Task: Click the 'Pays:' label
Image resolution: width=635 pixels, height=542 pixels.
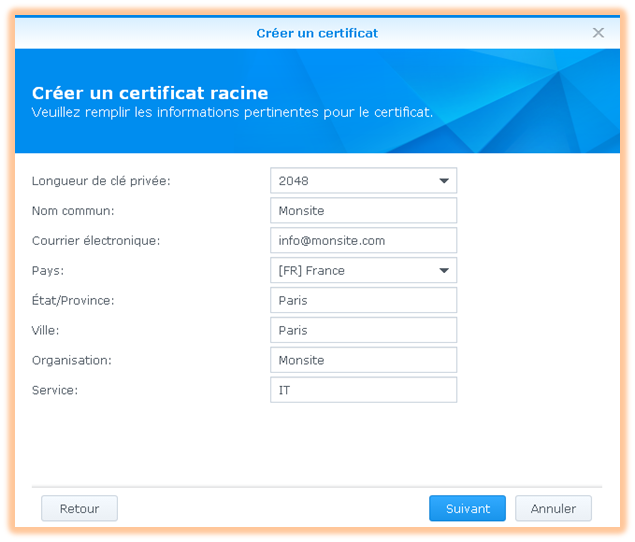Action: [48, 271]
